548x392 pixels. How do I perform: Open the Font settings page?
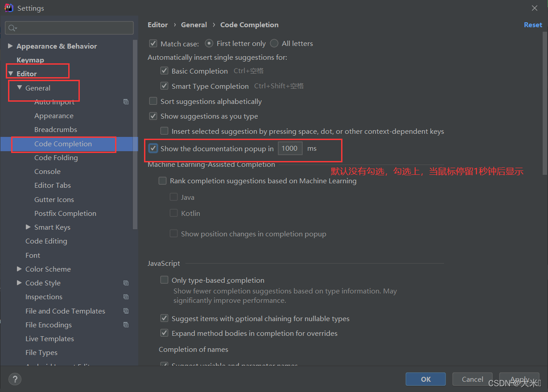coord(33,255)
